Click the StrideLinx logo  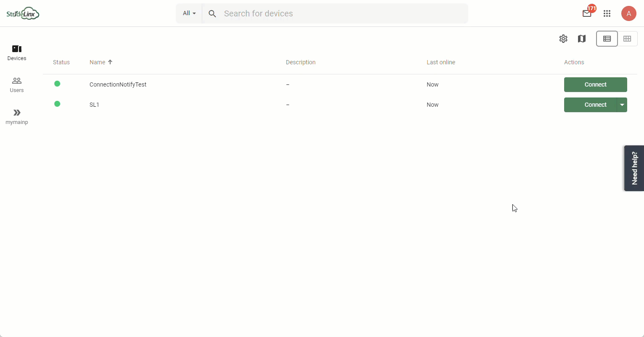pos(23,13)
